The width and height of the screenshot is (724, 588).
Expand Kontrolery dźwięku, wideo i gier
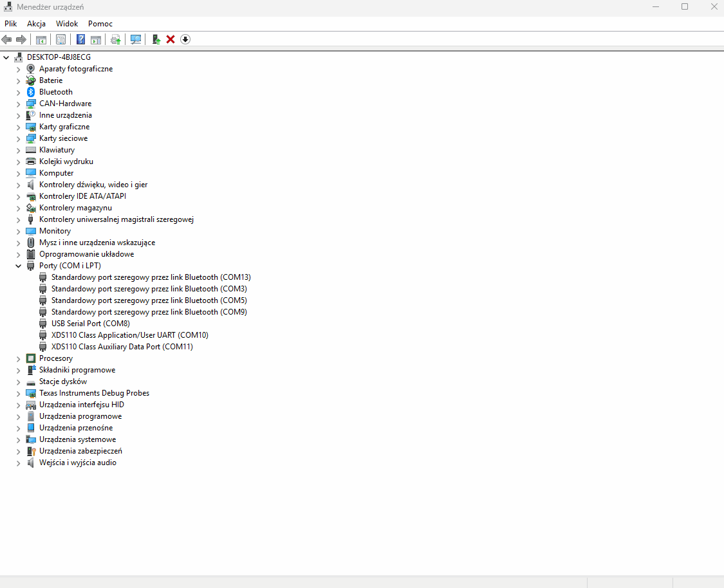point(19,185)
